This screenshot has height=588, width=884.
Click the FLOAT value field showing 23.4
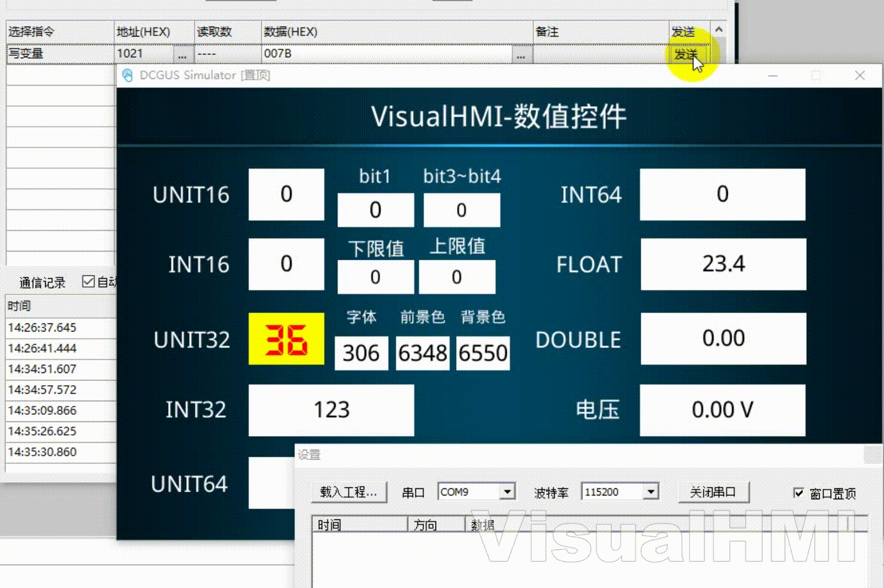click(723, 264)
